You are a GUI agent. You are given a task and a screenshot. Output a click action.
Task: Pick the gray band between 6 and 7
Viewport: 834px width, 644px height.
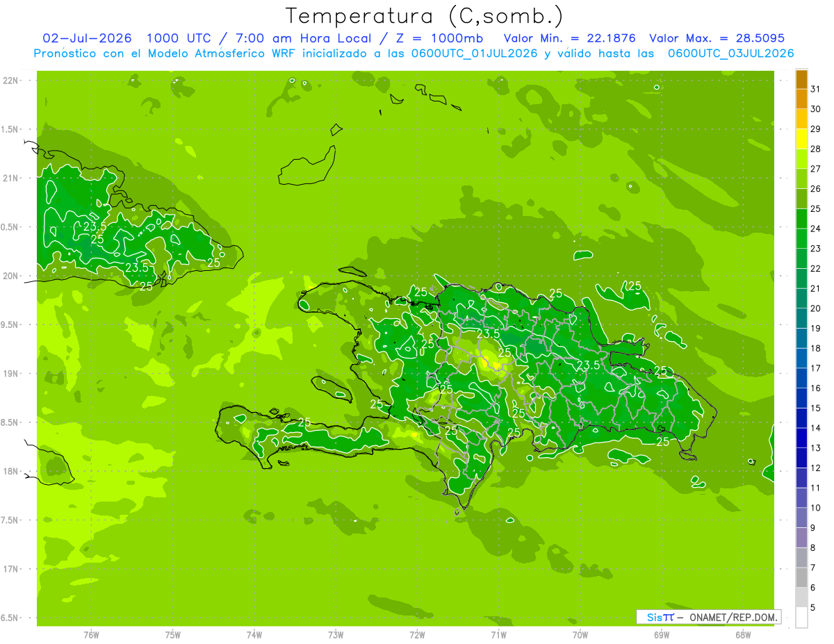[x=801, y=578]
